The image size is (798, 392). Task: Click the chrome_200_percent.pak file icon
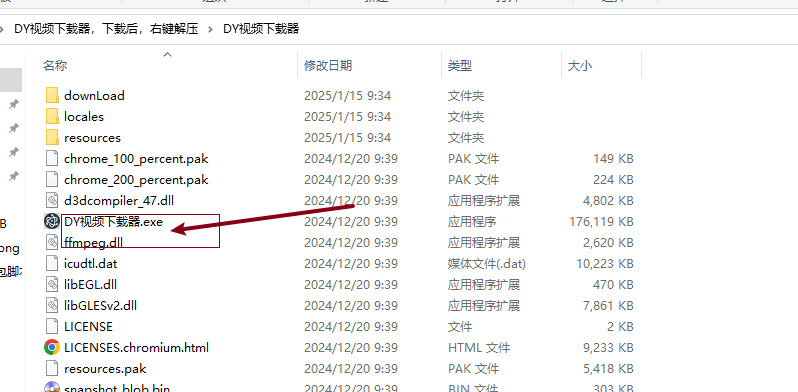click(x=52, y=180)
